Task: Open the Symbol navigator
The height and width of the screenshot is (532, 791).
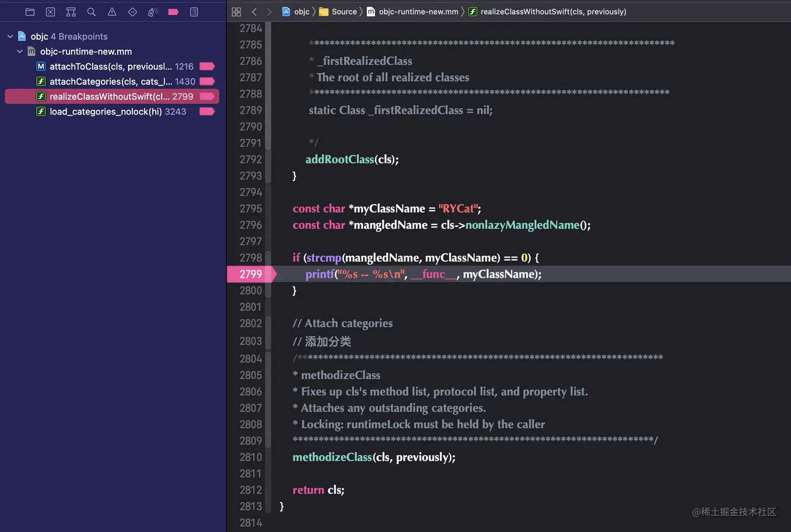Action: click(71, 12)
